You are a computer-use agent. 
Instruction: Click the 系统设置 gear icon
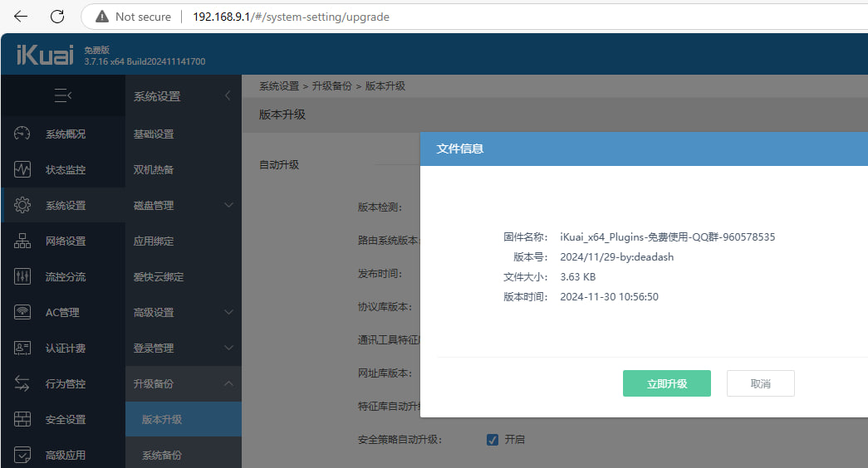[22, 205]
